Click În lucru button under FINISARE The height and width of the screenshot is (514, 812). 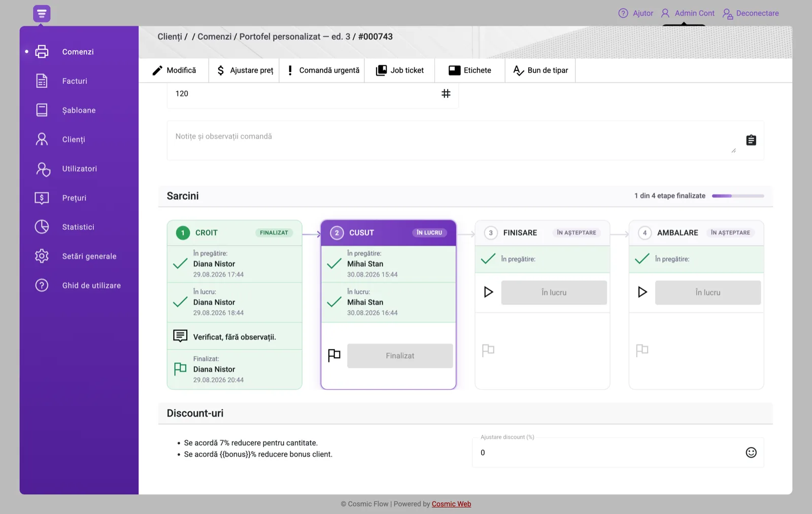pyautogui.click(x=554, y=292)
